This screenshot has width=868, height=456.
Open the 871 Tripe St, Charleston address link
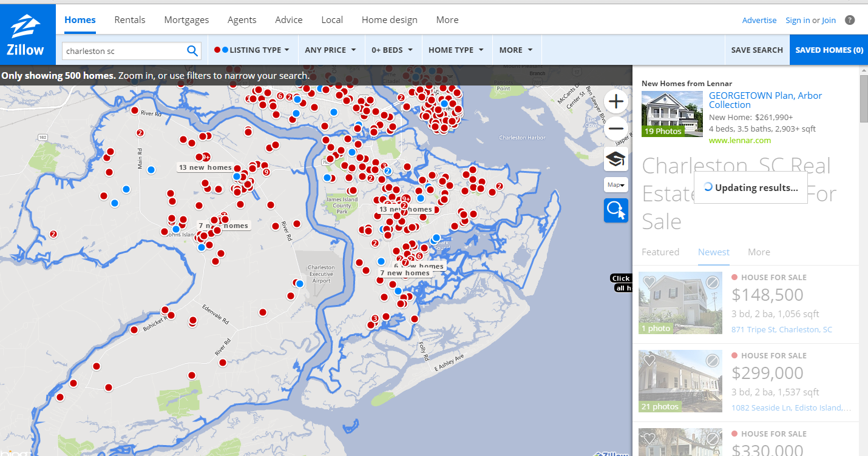click(x=782, y=330)
